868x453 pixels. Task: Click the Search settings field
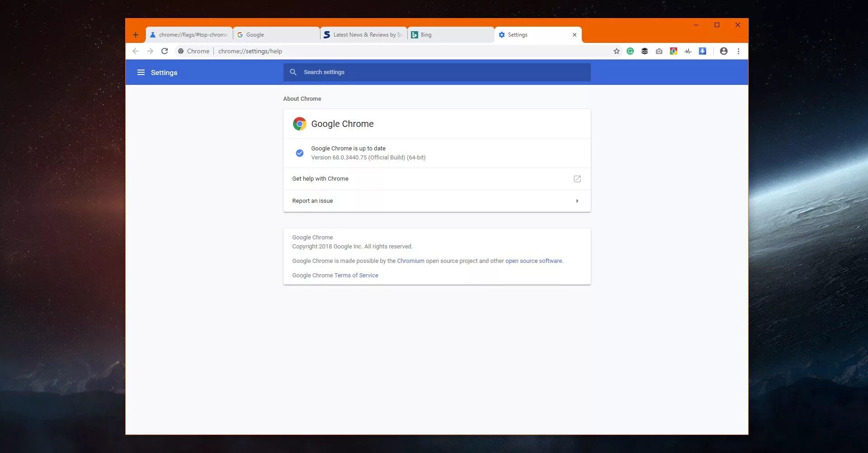437,72
